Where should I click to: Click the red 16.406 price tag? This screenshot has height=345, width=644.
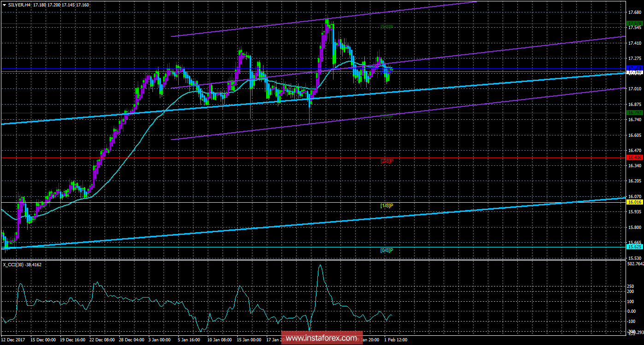tap(634, 158)
